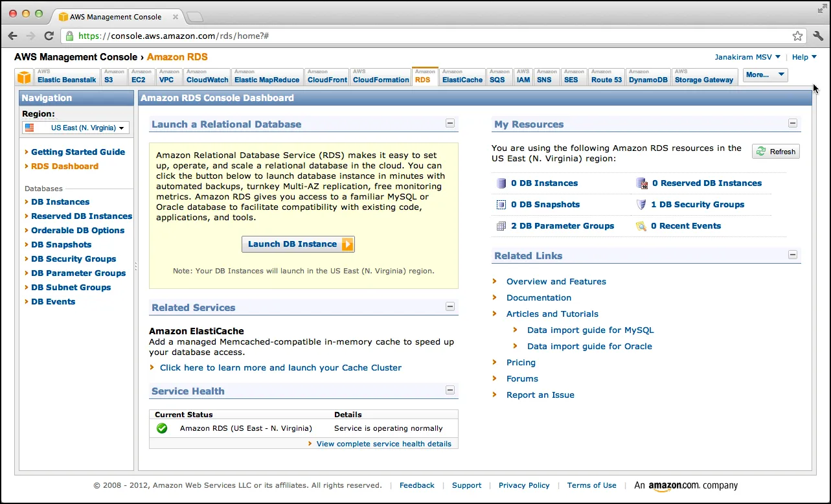Click the US flag region icon
This screenshot has height=504, width=831.
[x=30, y=128]
